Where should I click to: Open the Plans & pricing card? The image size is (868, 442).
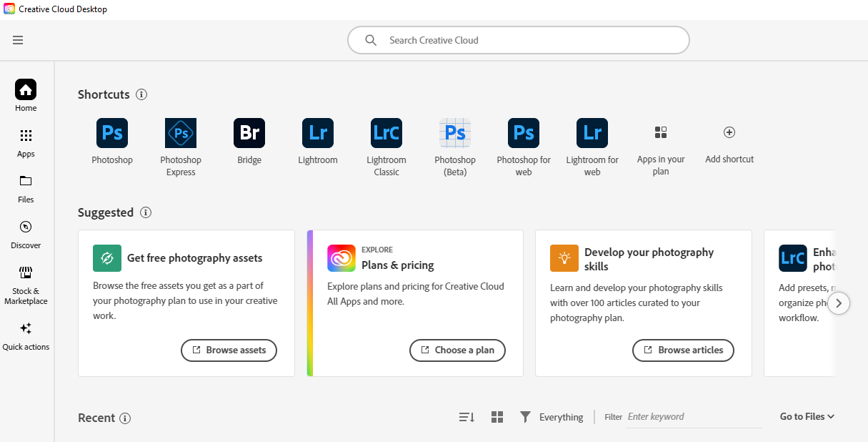click(x=415, y=303)
